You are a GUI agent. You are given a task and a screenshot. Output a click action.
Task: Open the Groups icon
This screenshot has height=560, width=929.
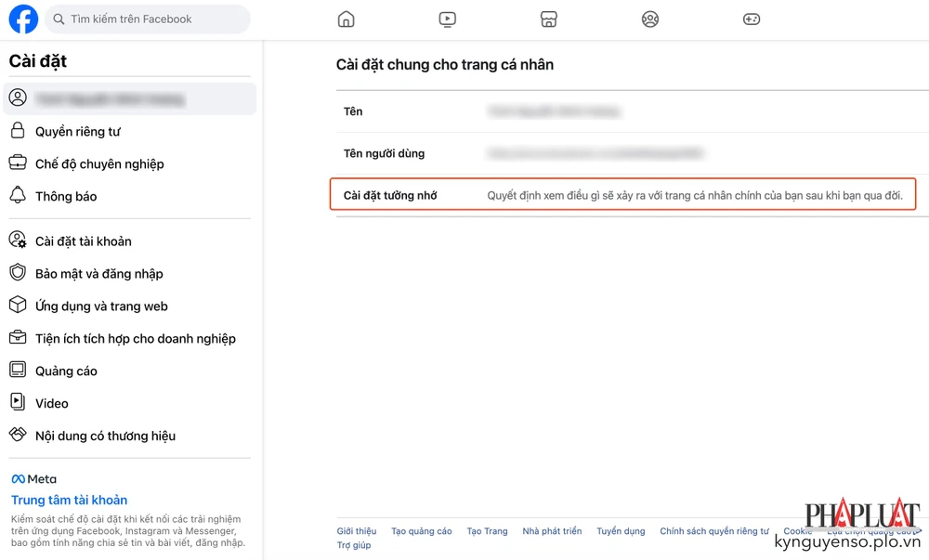click(650, 19)
